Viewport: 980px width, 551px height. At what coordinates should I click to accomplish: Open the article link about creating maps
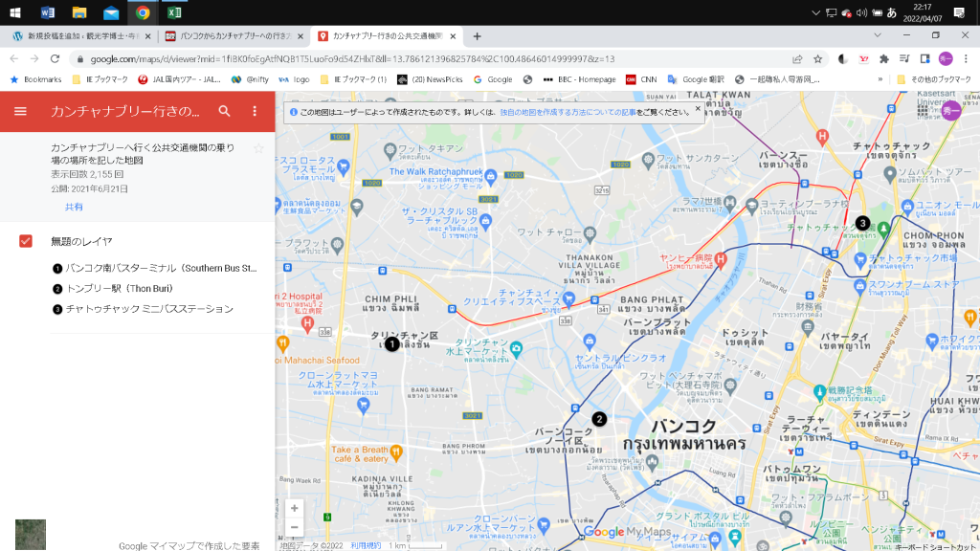(568, 113)
